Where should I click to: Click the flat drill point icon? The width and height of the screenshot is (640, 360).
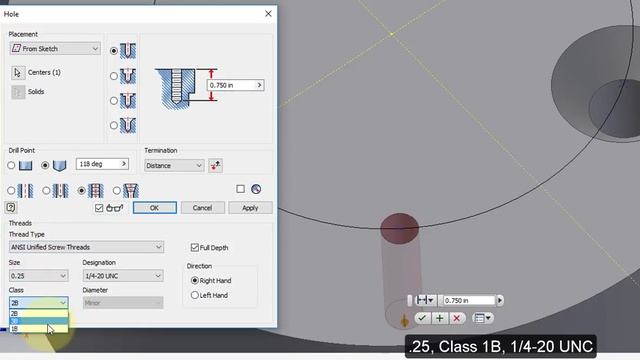(26, 165)
